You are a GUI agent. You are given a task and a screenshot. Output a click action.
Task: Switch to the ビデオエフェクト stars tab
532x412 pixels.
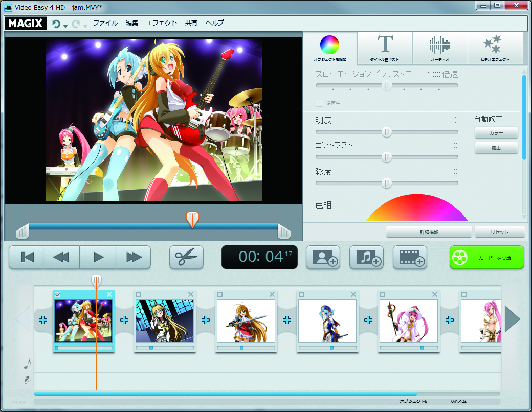(495, 48)
